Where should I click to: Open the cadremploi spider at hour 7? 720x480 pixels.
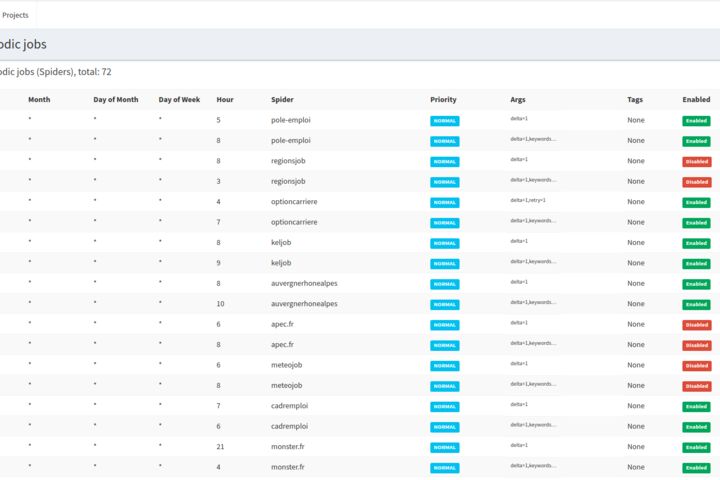pos(289,406)
